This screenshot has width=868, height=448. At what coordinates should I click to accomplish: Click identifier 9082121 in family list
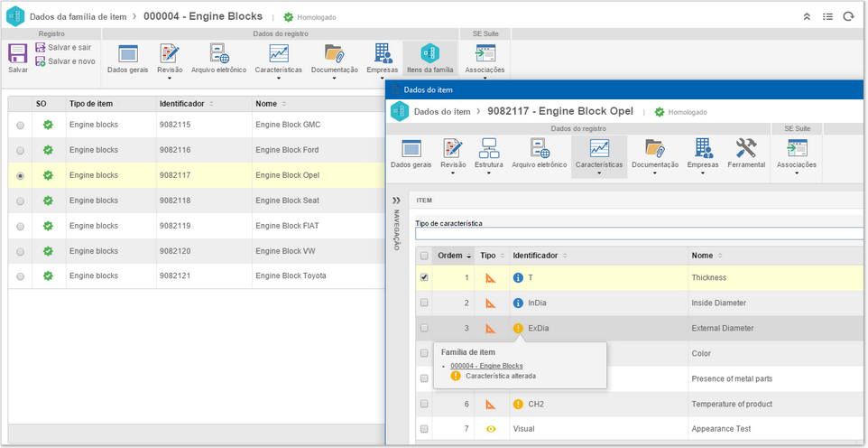click(x=175, y=276)
